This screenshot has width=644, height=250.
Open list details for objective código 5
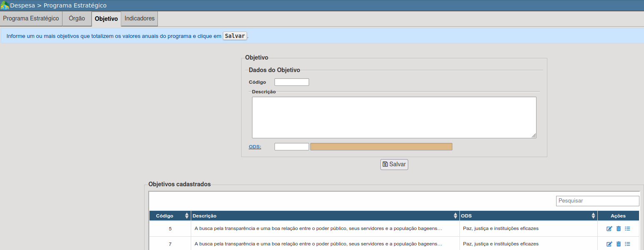628,229
